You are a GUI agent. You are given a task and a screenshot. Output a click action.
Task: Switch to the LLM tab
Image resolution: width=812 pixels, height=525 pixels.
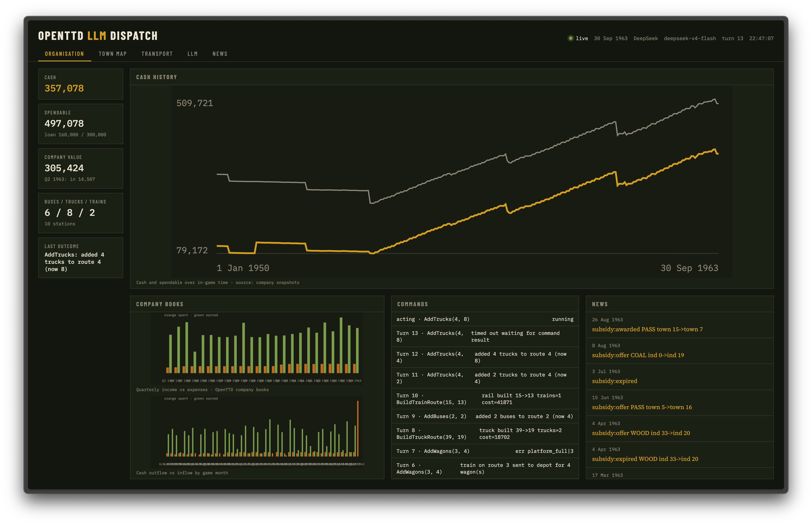(193, 54)
